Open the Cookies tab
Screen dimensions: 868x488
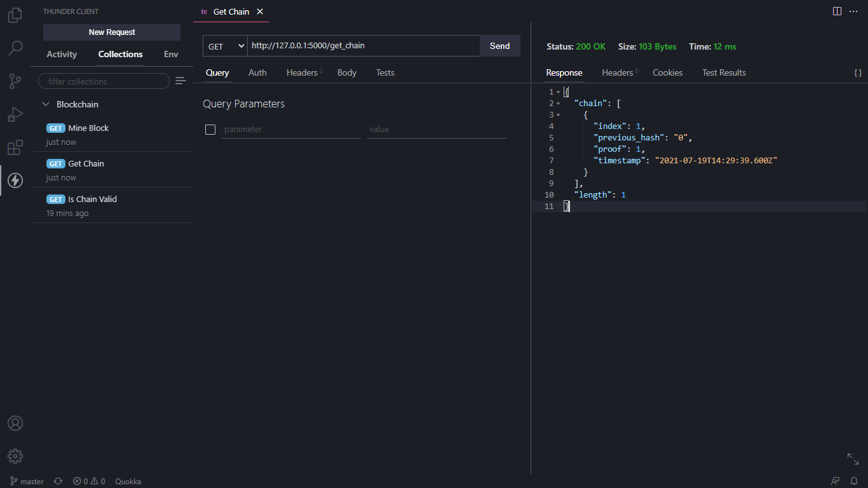[668, 73]
